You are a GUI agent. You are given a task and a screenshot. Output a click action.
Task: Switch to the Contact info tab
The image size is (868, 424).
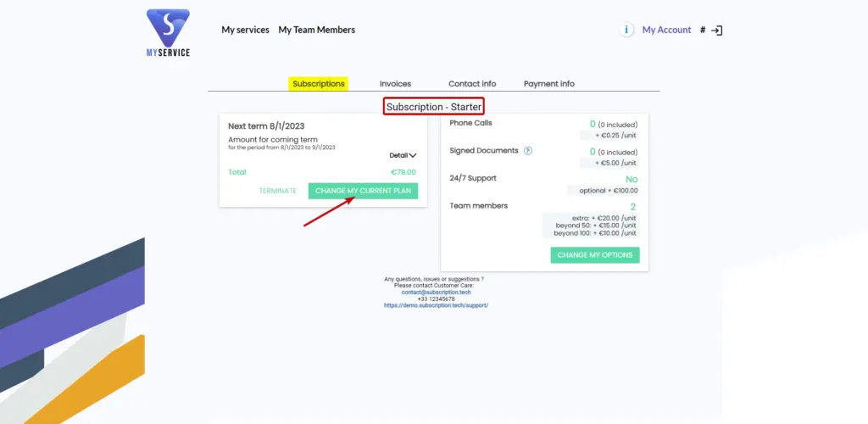pyautogui.click(x=472, y=84)
